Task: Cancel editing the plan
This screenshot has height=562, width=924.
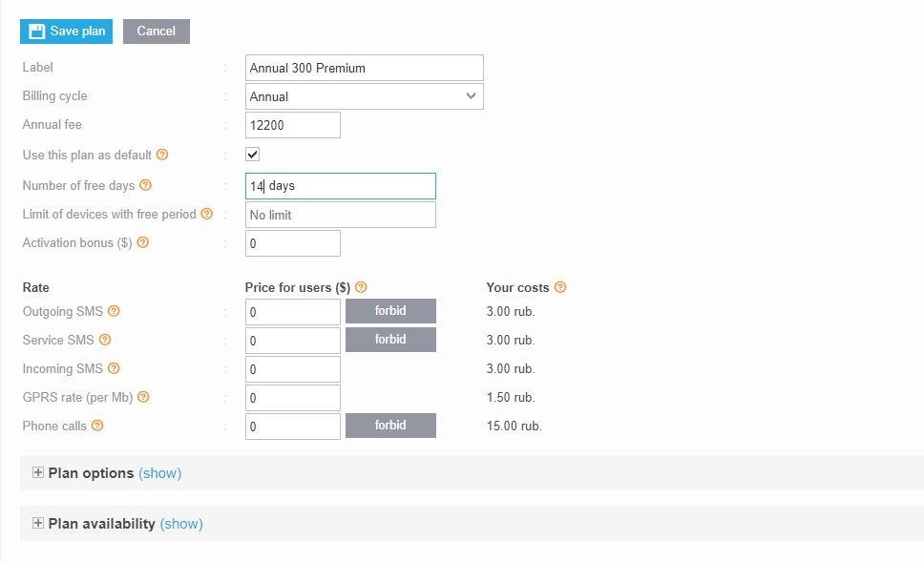Action: [157, 31]
